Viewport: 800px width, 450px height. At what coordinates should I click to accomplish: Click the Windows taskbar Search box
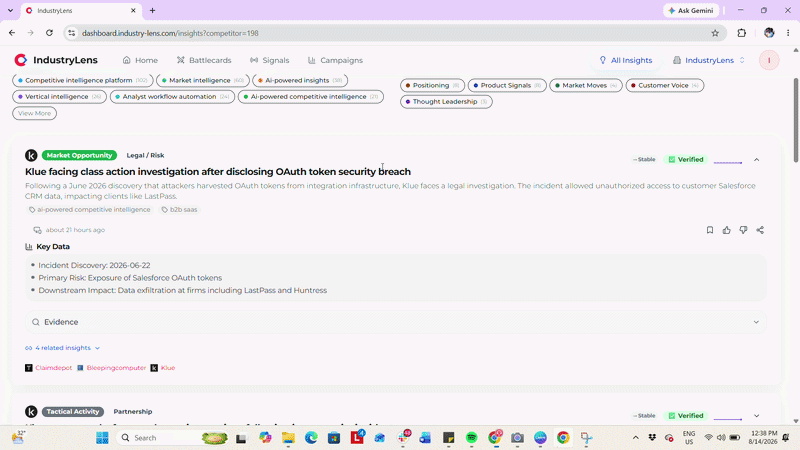pyautogui.click(x=173, y=438)
